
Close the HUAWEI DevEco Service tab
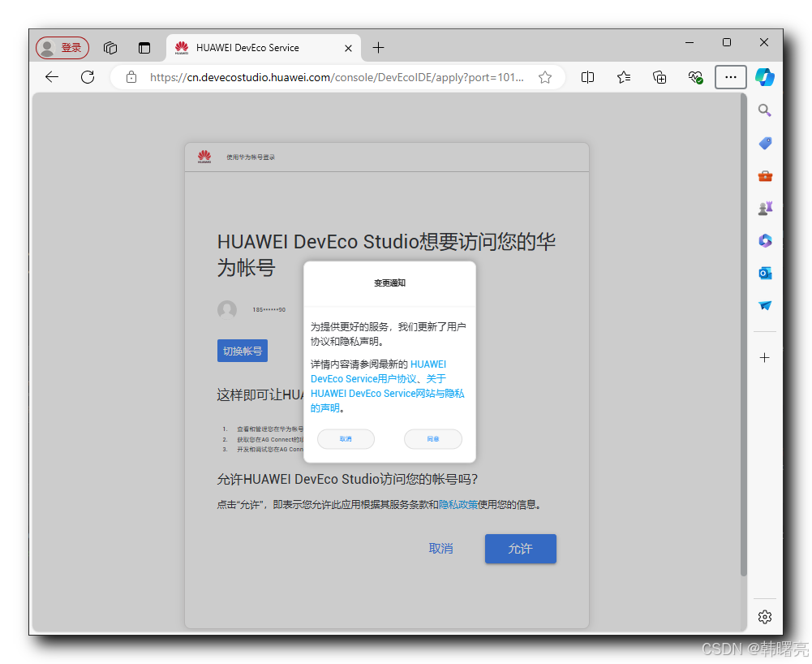click(x=349, y=48)
